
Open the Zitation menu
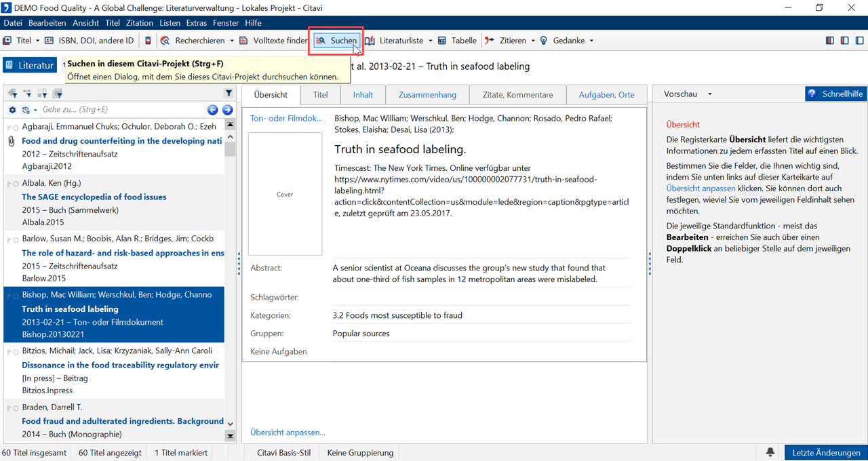coord(140,23)
